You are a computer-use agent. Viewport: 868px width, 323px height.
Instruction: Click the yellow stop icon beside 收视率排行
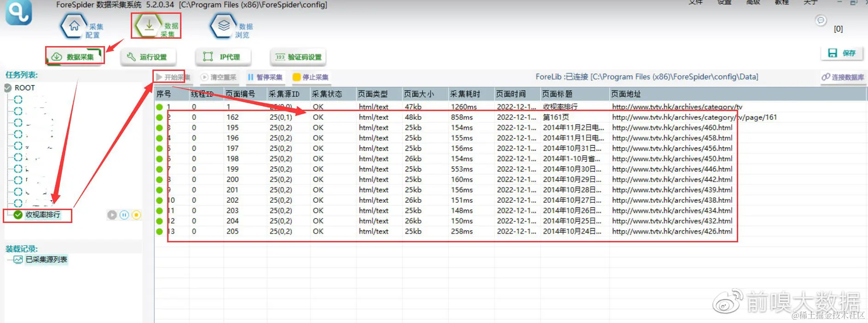tap(136, 215)
